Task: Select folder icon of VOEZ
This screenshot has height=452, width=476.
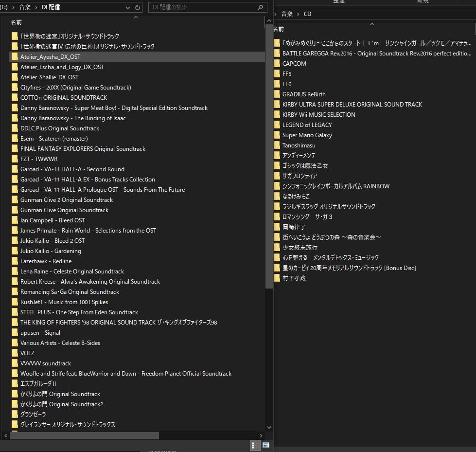Action: tap(15, 353)
